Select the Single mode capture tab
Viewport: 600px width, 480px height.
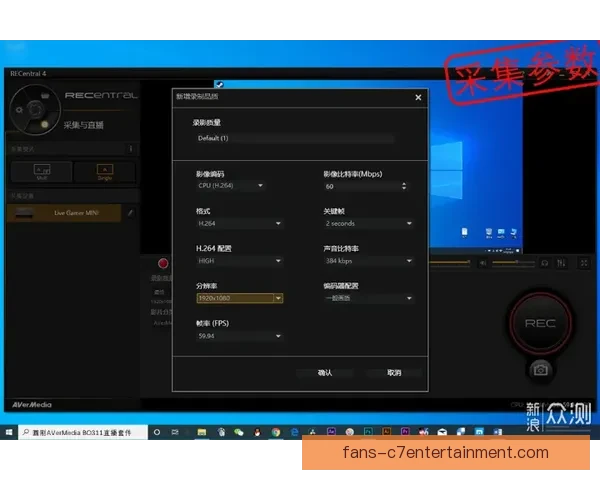(x=104, y=171)
